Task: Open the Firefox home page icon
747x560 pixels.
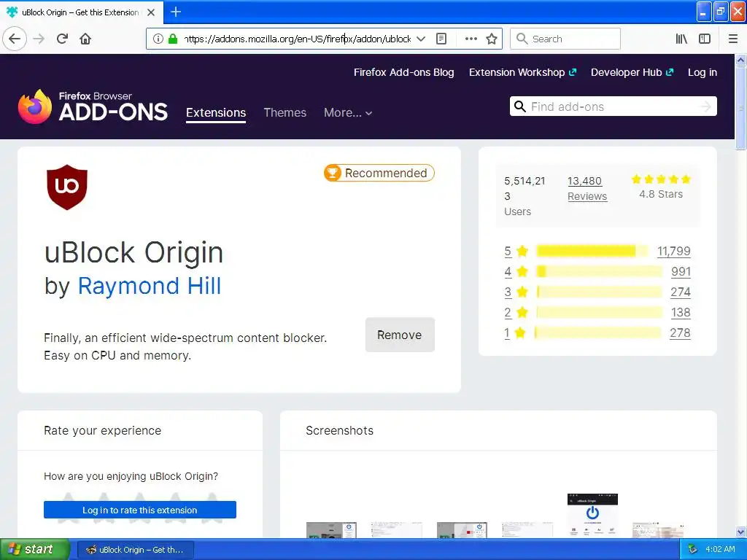Action: pyautogui.click(x=85, y=39)
